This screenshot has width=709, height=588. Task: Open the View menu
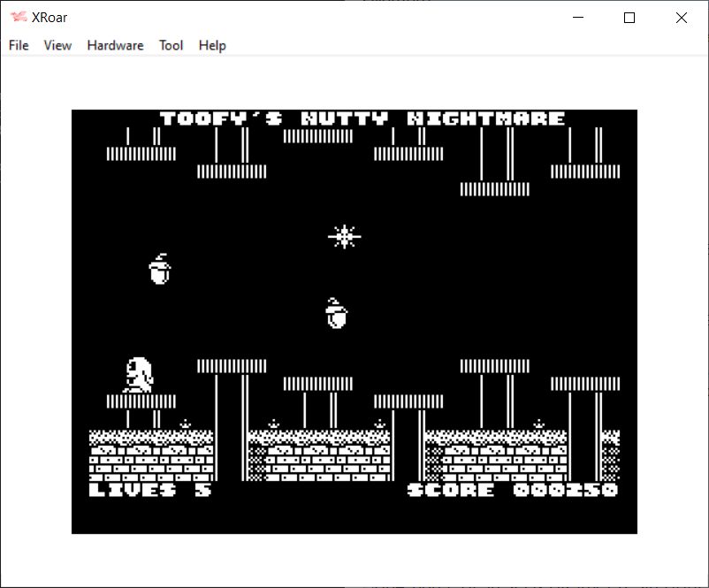click(x=57, y=45)
